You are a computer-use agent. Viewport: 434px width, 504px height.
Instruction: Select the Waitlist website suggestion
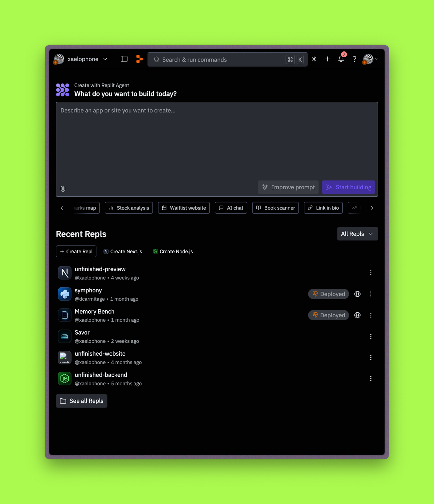pyautogui.click(x=184, y=208)
